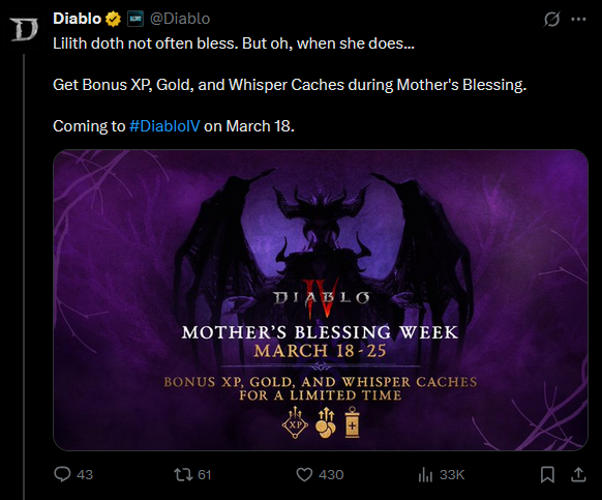Click the @Diablo handle
The width and height of the screenshot is (602, 500).
[179, 19]
